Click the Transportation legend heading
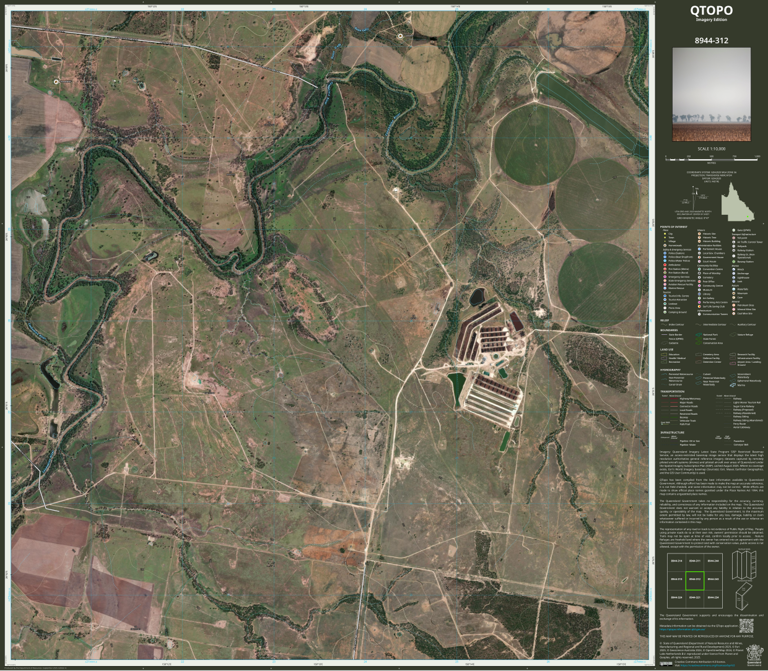This screenshot has width=768, height=671. click(672, 391)
